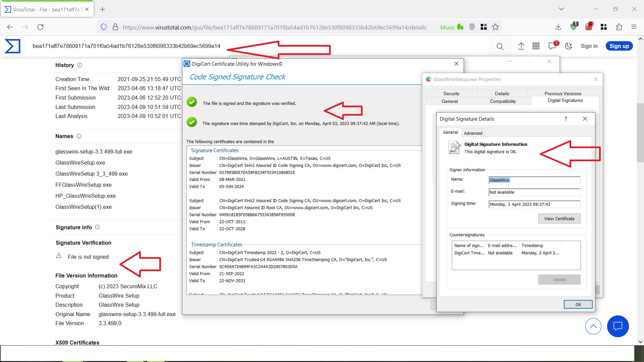This screenshot has height=362, width=644.
Task: Bookmark page with star icon
Action: click(495, 27)
